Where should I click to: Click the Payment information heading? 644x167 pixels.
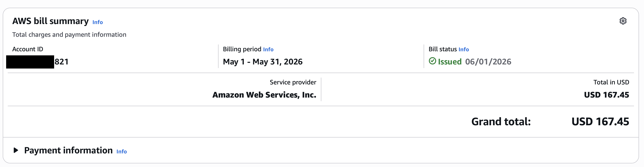click(x=68, y=150)
